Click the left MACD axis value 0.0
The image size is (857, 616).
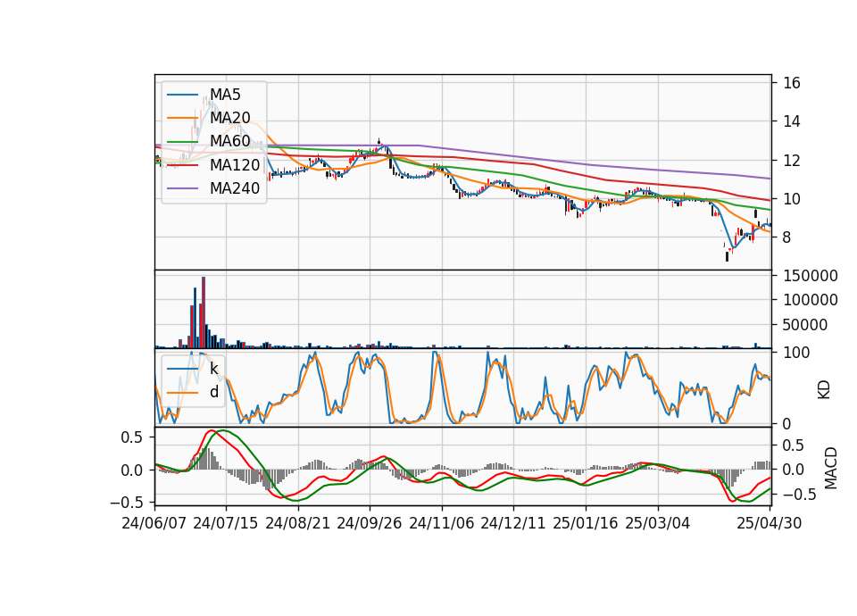[130, 470]
